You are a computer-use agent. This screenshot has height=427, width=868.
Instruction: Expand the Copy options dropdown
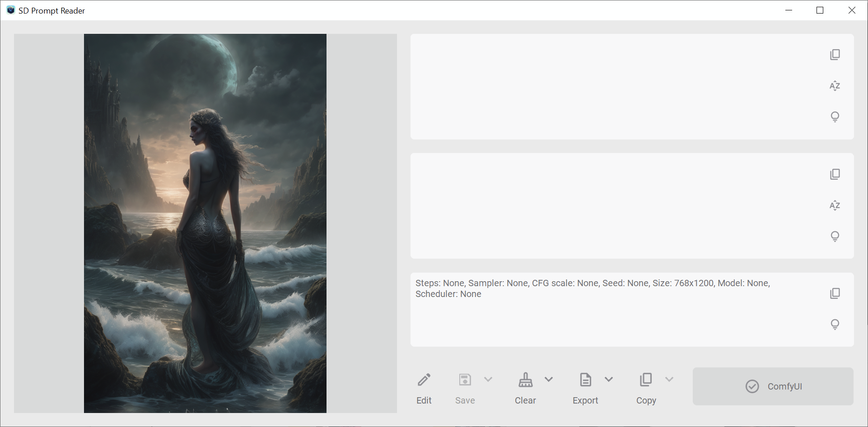[670, 379]
